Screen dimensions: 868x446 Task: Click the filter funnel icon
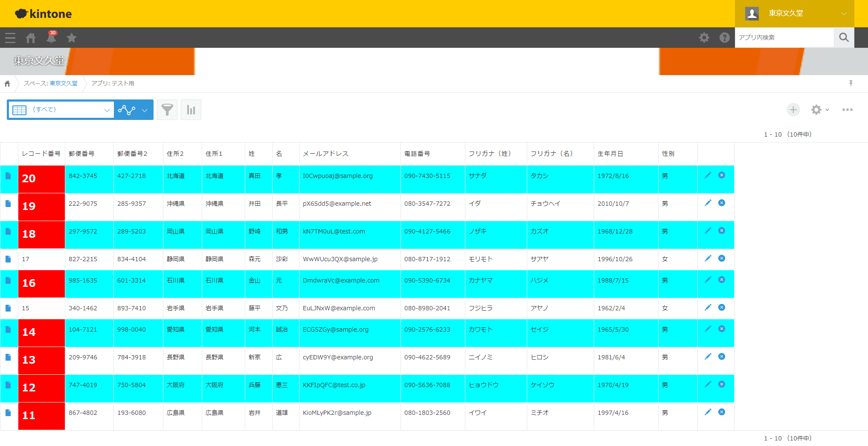pos(167,110)
